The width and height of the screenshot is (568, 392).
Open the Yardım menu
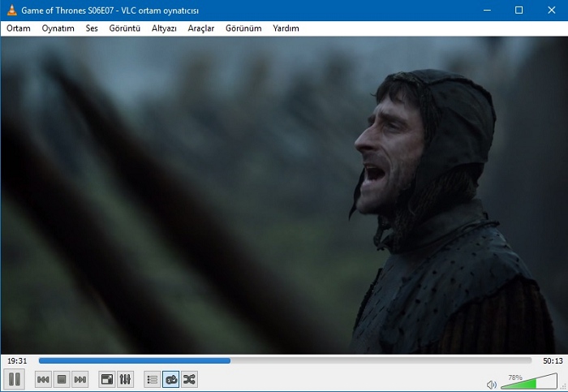pos(286,28)
